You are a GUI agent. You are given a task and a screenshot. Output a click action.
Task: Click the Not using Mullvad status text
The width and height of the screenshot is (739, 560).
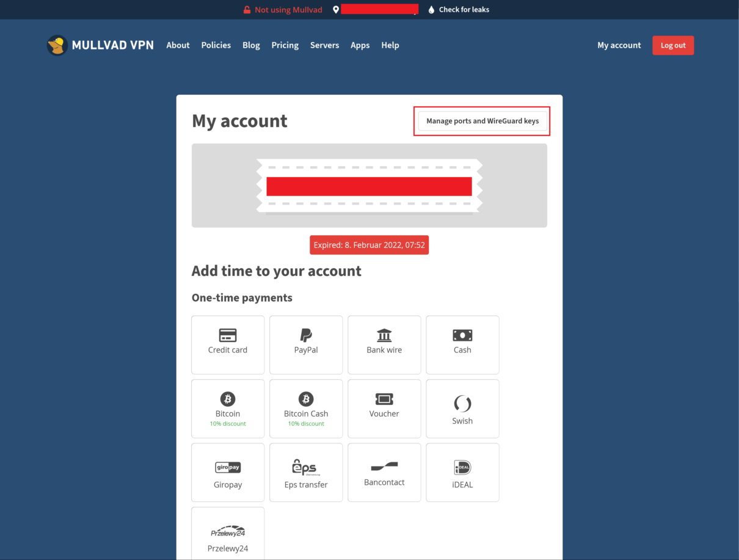(288, 10)
